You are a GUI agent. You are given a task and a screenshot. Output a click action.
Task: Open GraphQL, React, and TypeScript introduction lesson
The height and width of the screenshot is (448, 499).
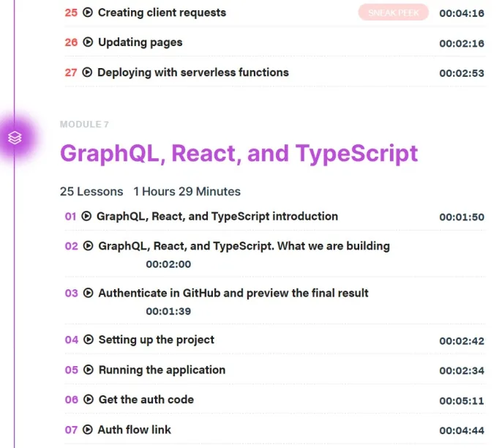[217, 216]
